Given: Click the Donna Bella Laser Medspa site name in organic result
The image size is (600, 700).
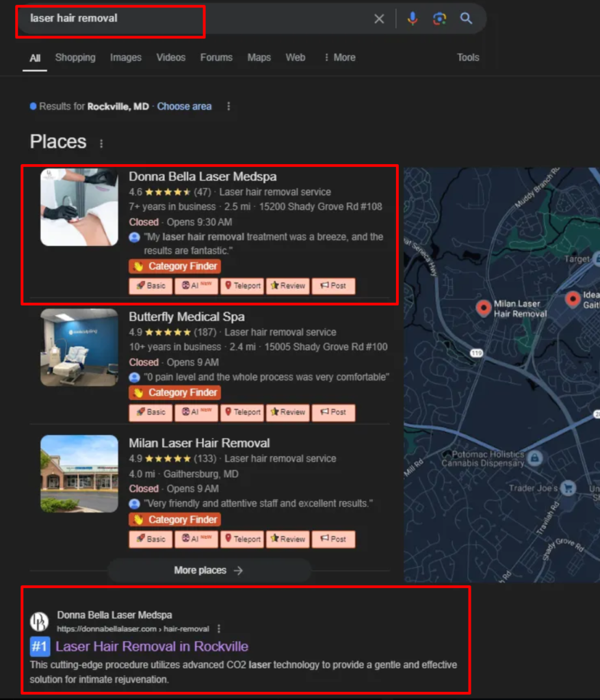Looking at the screenshot, I should coord(114,615).
